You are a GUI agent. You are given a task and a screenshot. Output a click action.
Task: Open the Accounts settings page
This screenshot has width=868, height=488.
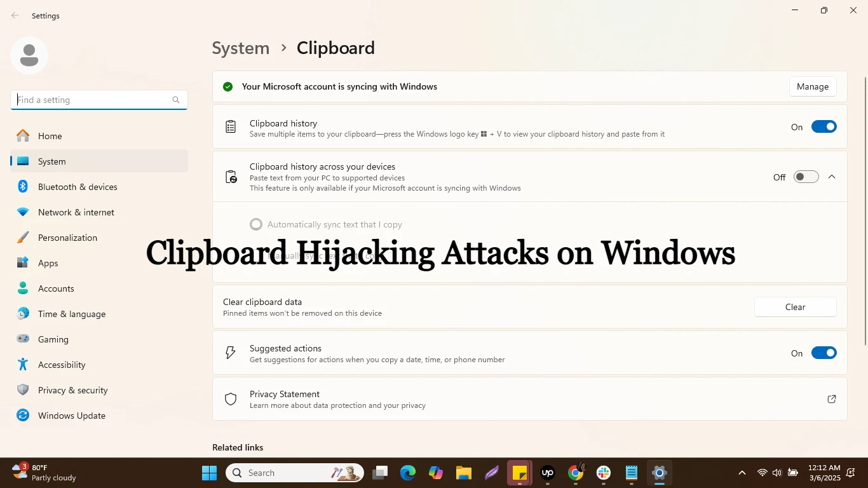pyautogui.click(x=56, y=288)
